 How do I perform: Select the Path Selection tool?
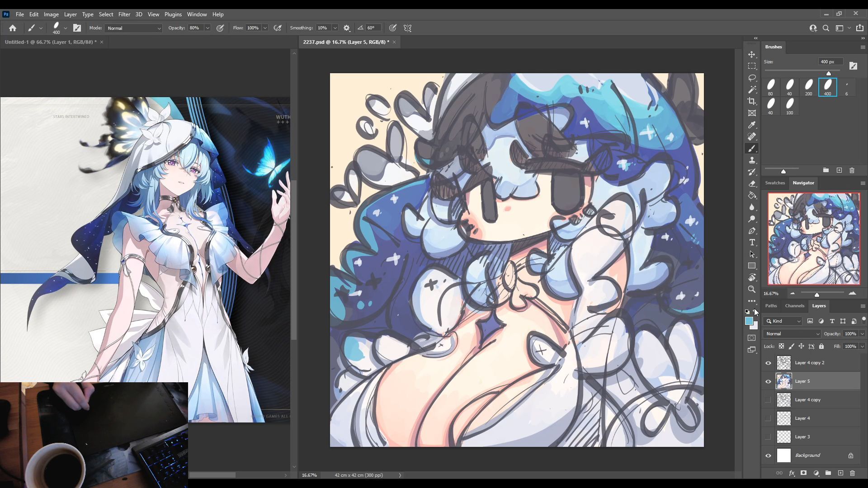(752, 254)
